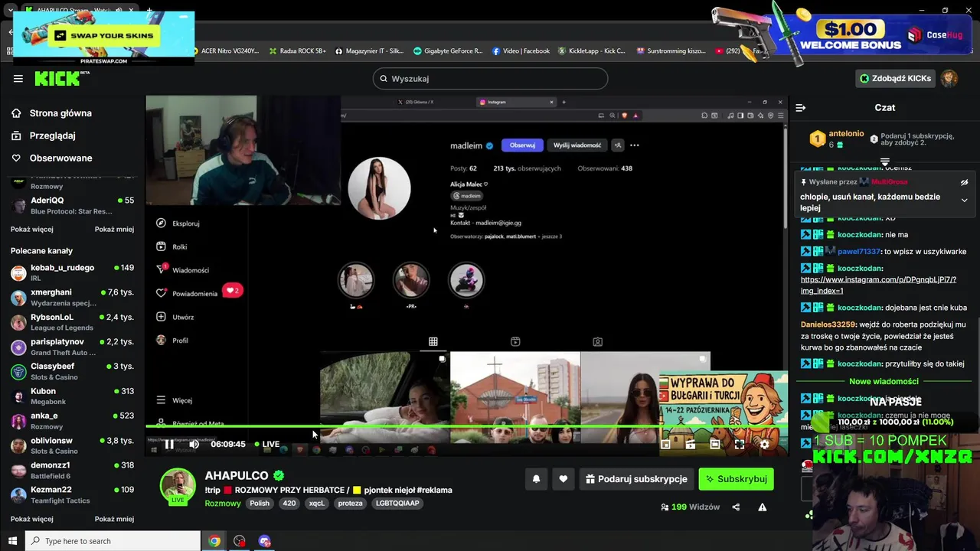Open the Kick hamburger menu

point(18,78)
